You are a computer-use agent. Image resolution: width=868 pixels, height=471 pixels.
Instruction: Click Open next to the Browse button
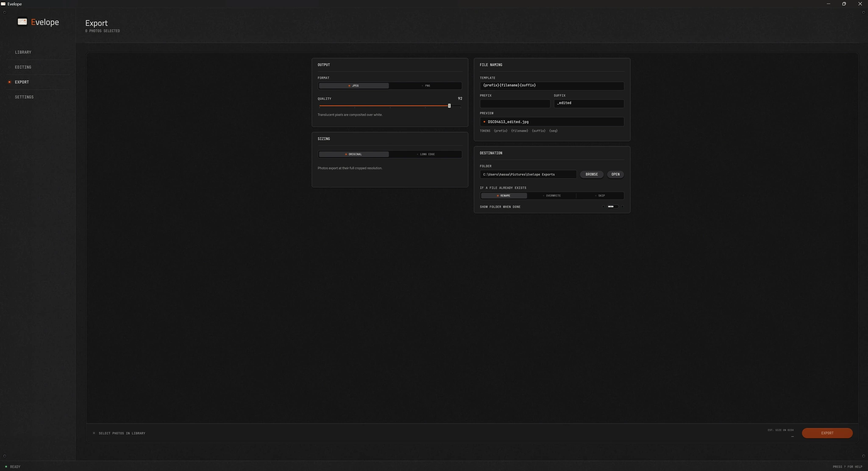tap(615, 174)
